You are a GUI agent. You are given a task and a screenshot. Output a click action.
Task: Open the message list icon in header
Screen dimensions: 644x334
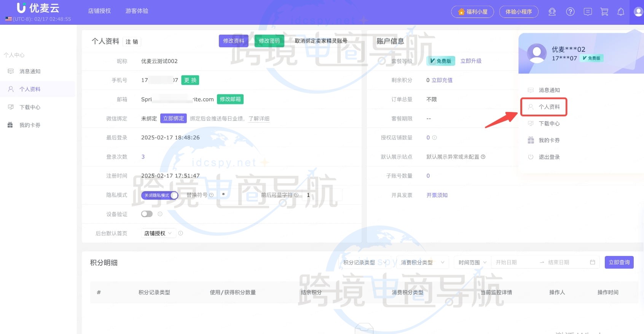coord(588,12)
